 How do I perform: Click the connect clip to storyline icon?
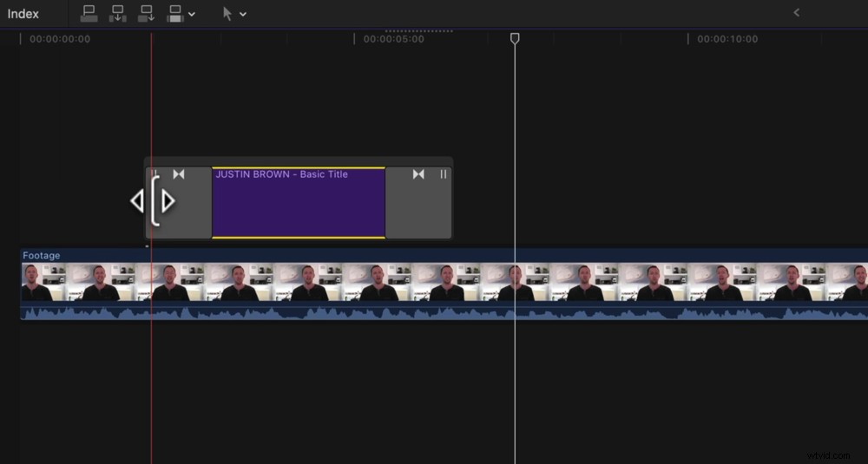click(x=89, y=14)
